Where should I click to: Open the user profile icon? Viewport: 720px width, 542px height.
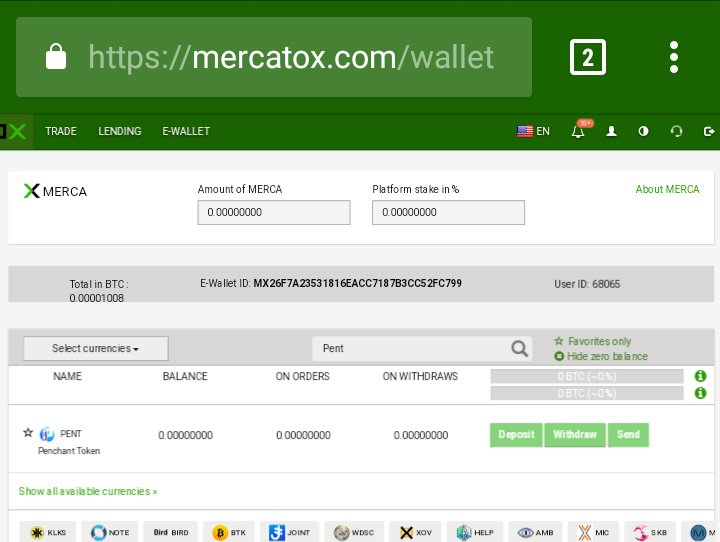pos(611,131)
